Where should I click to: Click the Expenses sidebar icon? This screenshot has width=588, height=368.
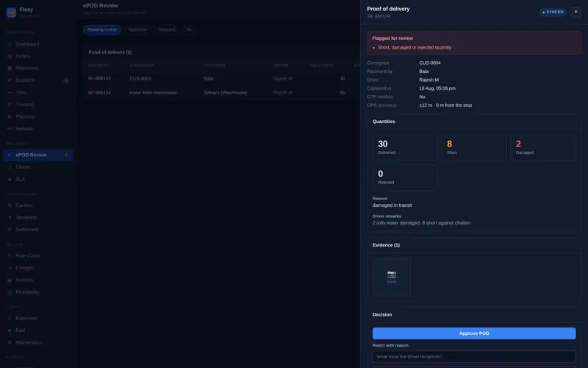point(10,319)
